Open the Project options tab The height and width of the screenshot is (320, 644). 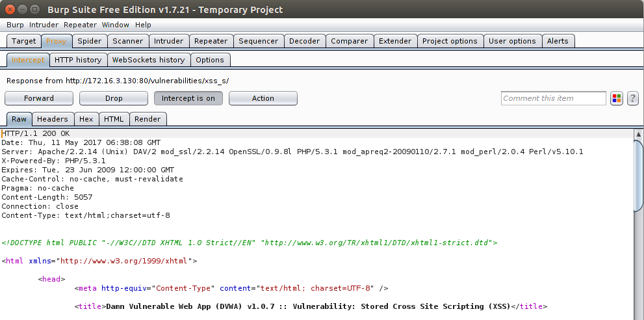point(450,41)
